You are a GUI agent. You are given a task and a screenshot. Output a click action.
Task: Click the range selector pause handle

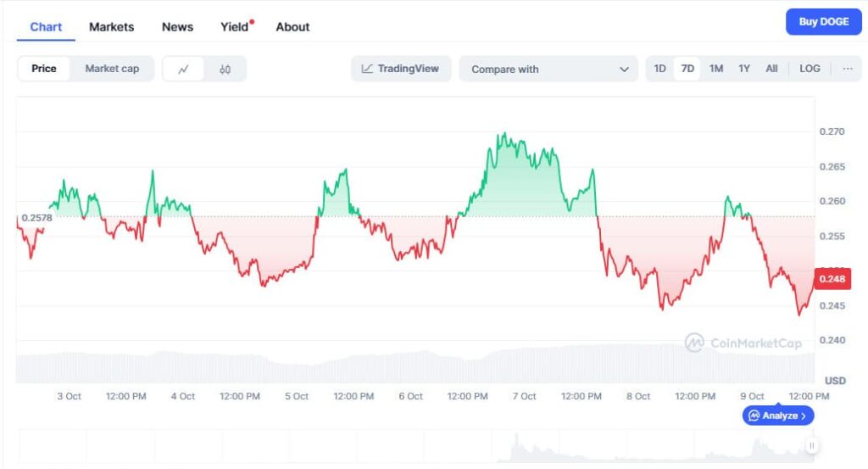pyautogui.click(x=811, y=445)
